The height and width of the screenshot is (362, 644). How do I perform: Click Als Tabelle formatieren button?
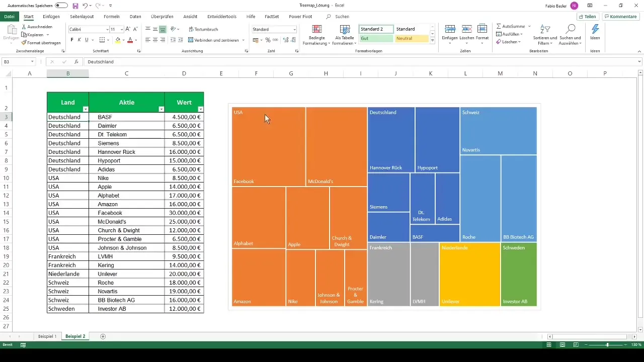(x=345, y=34)
